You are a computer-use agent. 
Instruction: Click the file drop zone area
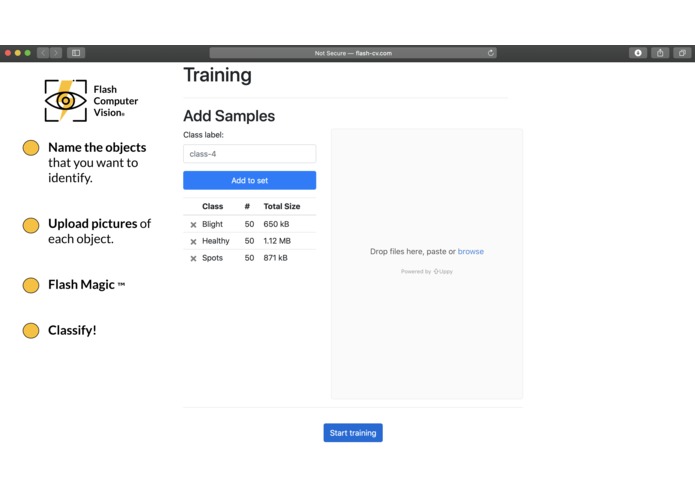click(427, 264)
